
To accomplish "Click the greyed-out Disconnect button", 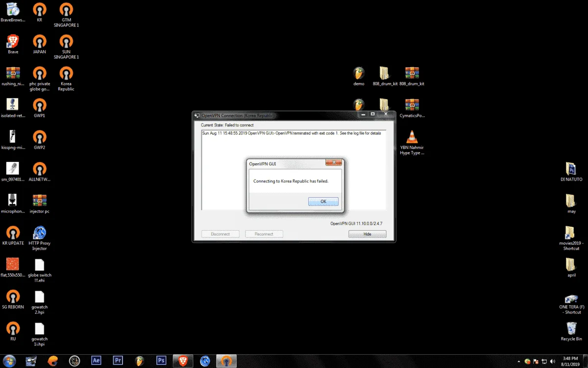I will point(220,234).
